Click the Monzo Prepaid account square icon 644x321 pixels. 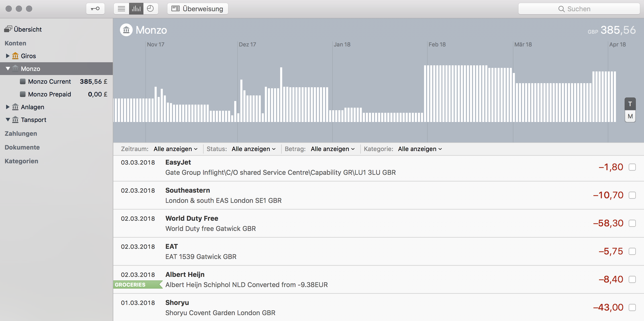pyautogui.click(x=23, y=94)
